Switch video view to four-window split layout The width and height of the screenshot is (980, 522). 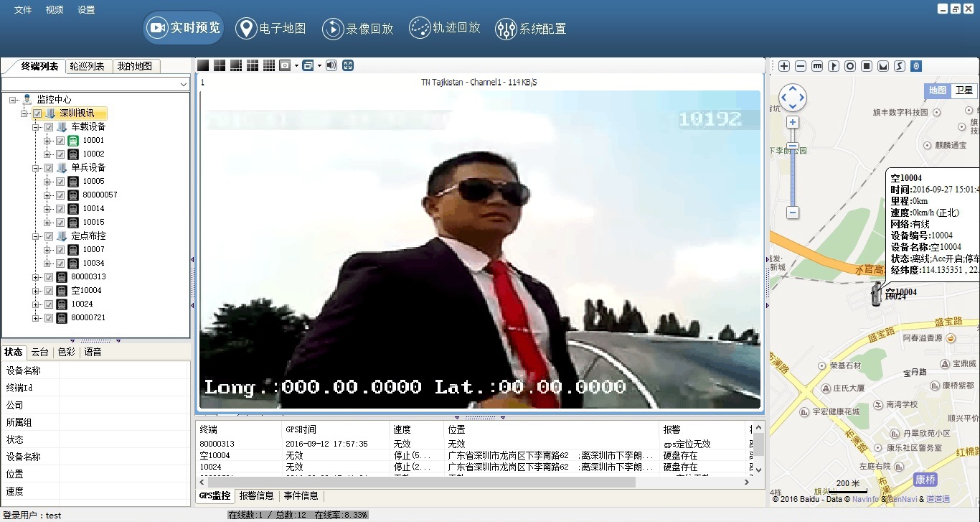tap(220, 65)
